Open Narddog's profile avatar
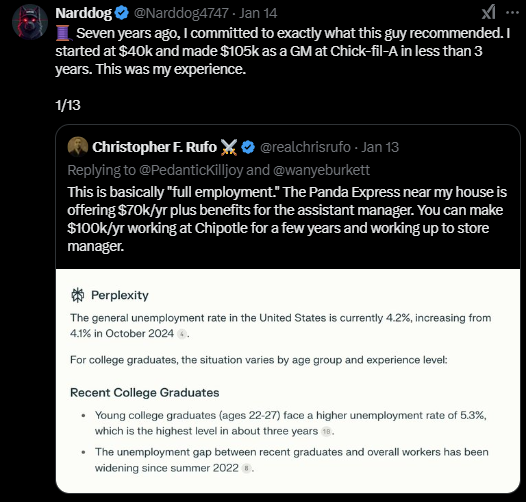The height and width of the screenshot is (502, 526). pyautogui.click(x=30, y=22)
